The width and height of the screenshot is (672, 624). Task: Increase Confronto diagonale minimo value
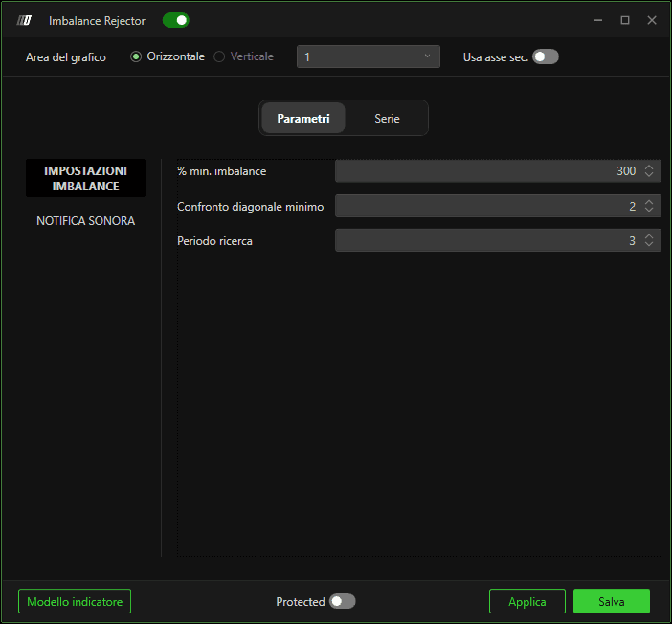(649, 201)
